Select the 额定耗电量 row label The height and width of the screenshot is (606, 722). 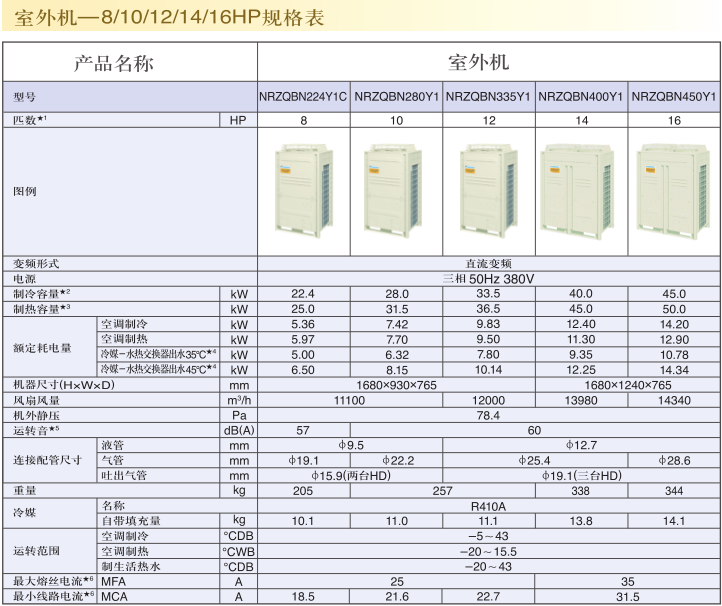pos(43,347)
